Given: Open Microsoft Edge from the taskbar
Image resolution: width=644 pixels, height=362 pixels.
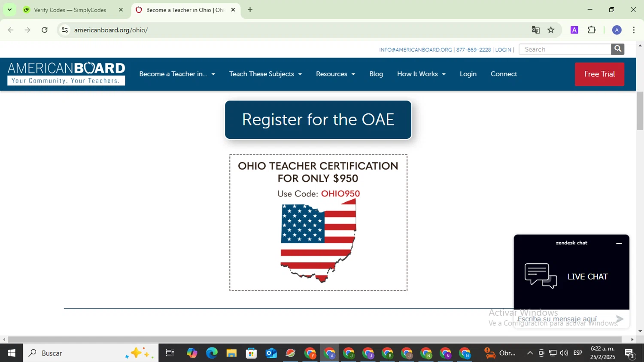Looking at the screenshot, I should 212,353.
